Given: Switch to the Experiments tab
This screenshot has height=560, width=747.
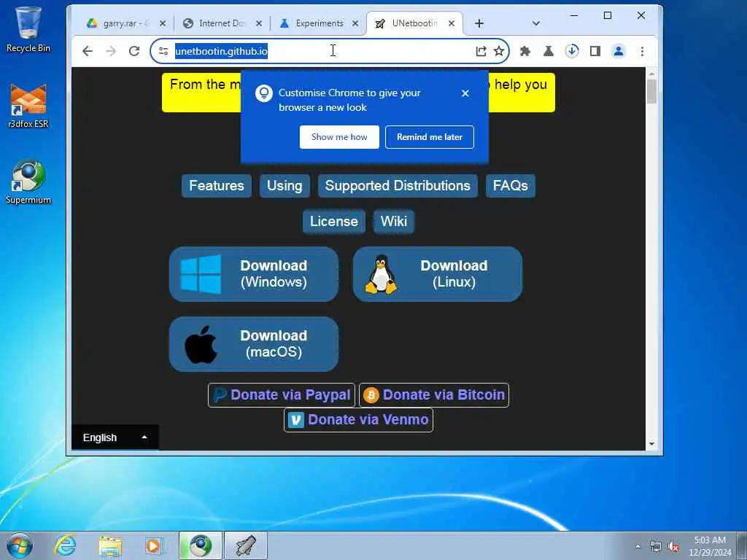Looking at the screenshot, I should pos(320,23).
